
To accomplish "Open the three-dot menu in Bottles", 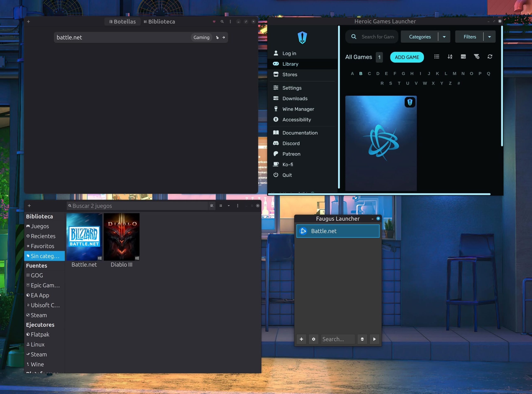I will point(230,21).
